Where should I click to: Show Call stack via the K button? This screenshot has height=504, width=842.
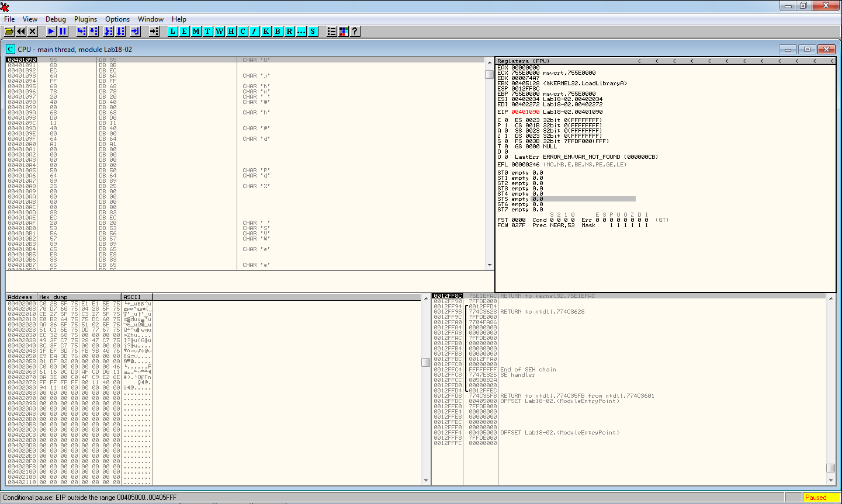(x=266, y=32)
